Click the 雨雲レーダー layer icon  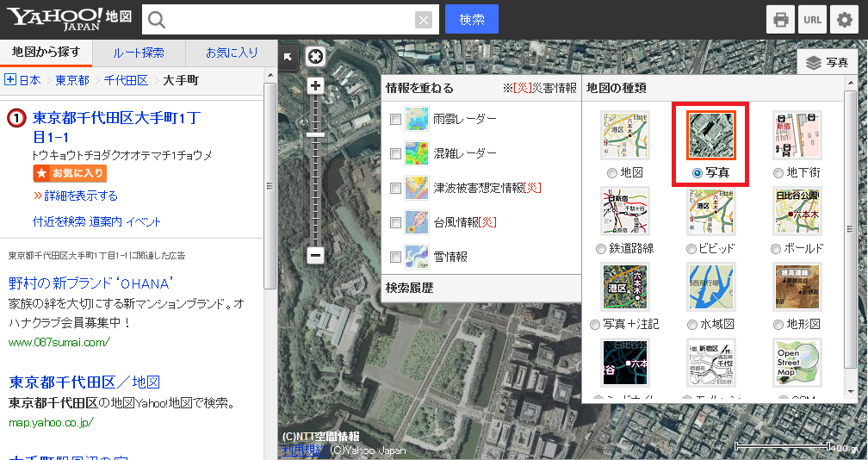[x=416, y=119]
